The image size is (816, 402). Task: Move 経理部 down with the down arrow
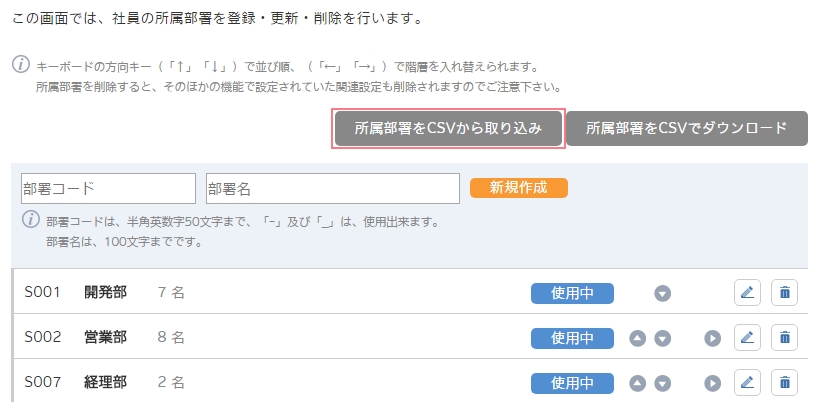(x=662, y=384)
